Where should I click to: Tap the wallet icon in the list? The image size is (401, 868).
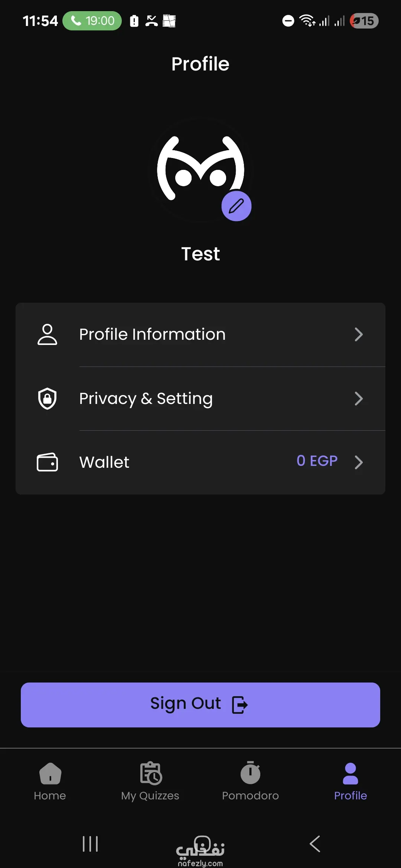tap(48, 462)
